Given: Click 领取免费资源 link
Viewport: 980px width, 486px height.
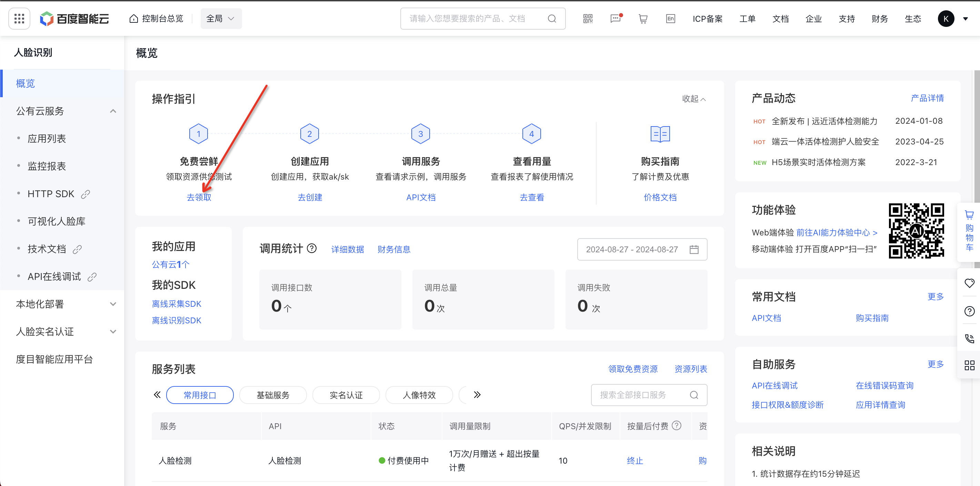Looking at the screenshot, I should [633, 369].
